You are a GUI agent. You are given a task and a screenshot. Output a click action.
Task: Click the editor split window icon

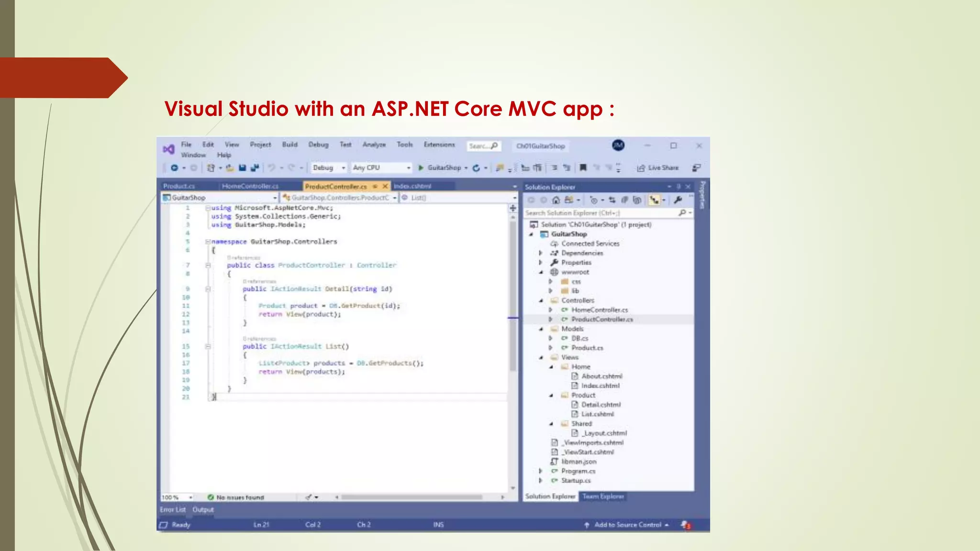[x=513, y=208]
